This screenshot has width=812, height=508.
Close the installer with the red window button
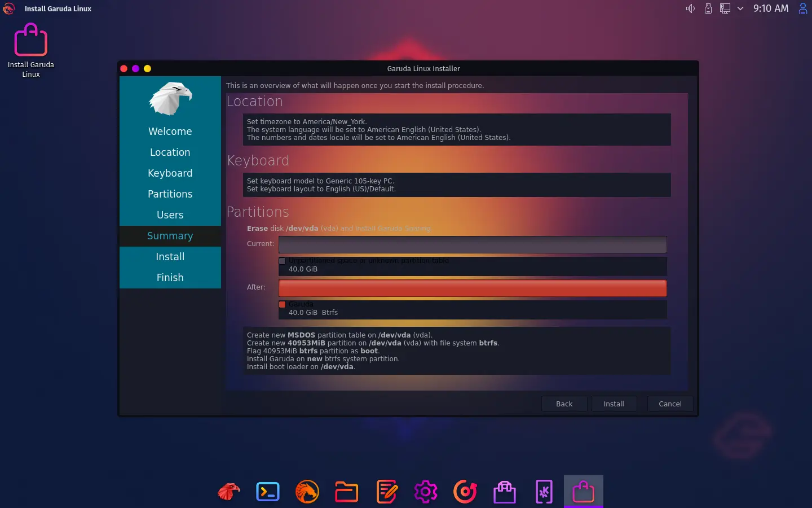[124, 68]
